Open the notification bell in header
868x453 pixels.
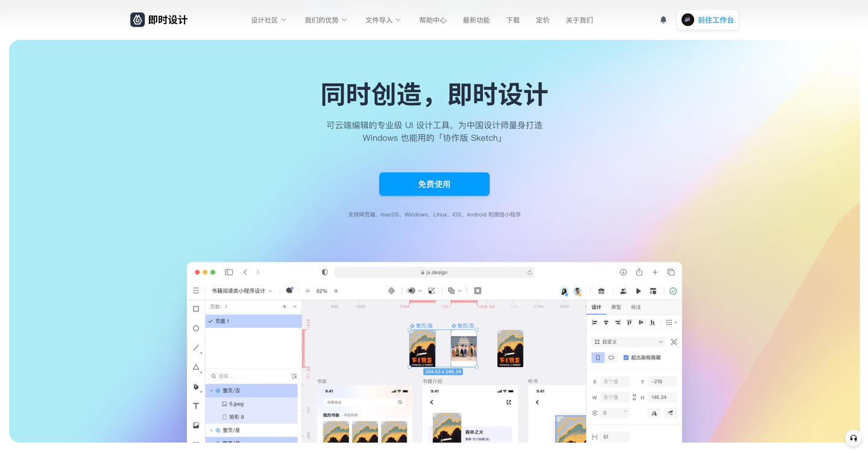(x=663, y=20)
